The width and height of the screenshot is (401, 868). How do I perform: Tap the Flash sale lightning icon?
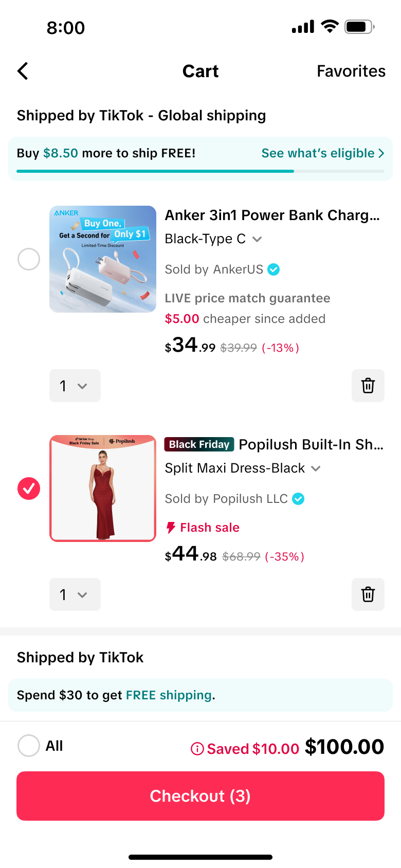(171, 528)
